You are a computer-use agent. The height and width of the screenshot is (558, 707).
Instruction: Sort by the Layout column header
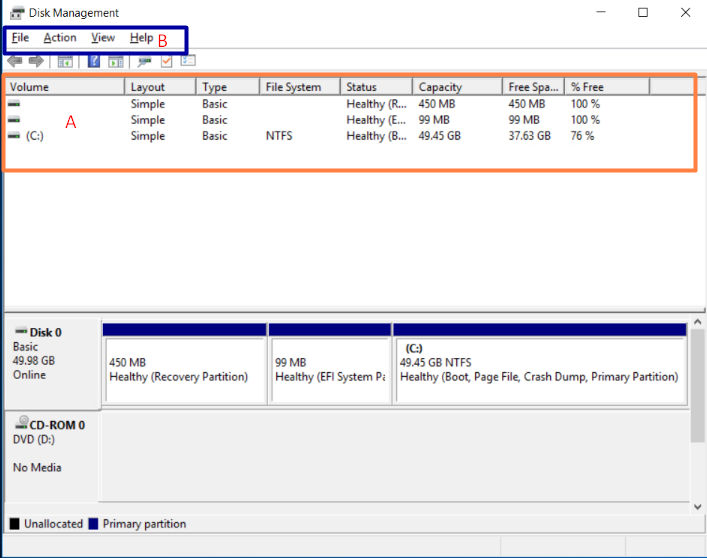pos(160,87)
